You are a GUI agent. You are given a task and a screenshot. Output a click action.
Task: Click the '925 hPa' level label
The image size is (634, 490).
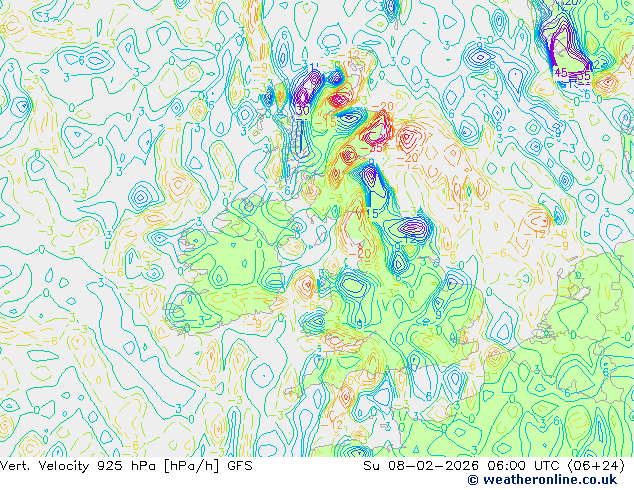coord(127,466)
